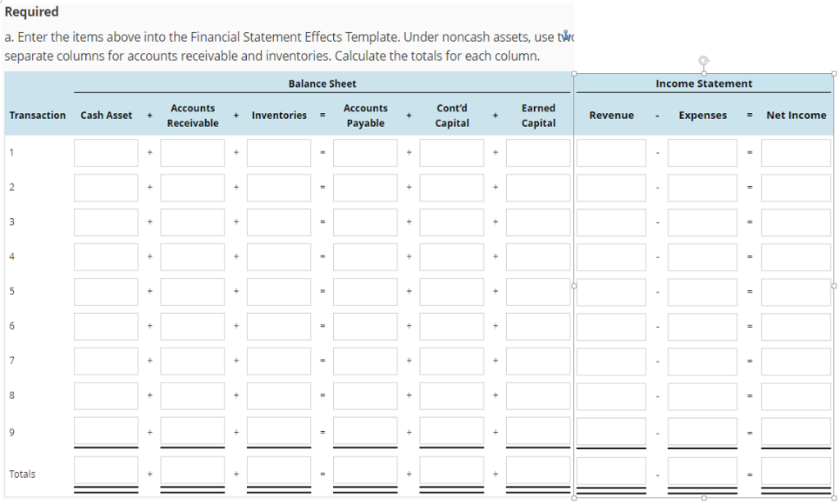Screen dimensions: 840x504
Task: Click the anchor icon near the instructions
Action: coord(564,35)
